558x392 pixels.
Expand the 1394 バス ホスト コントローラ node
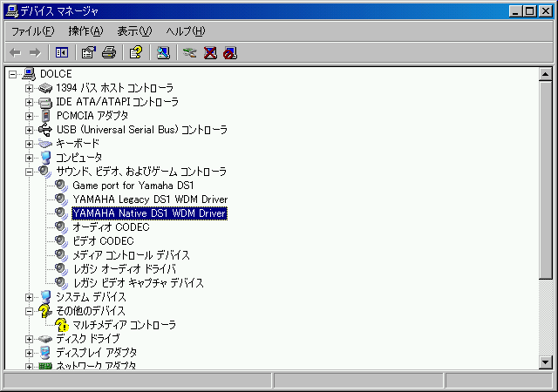coord(29,88)
